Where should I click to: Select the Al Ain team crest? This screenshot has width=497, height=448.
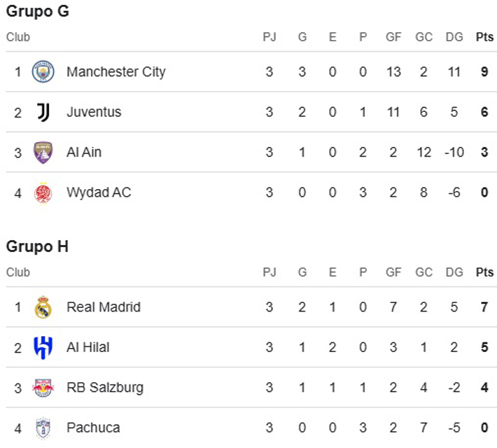pyautogui.click(x=43, y=153)
